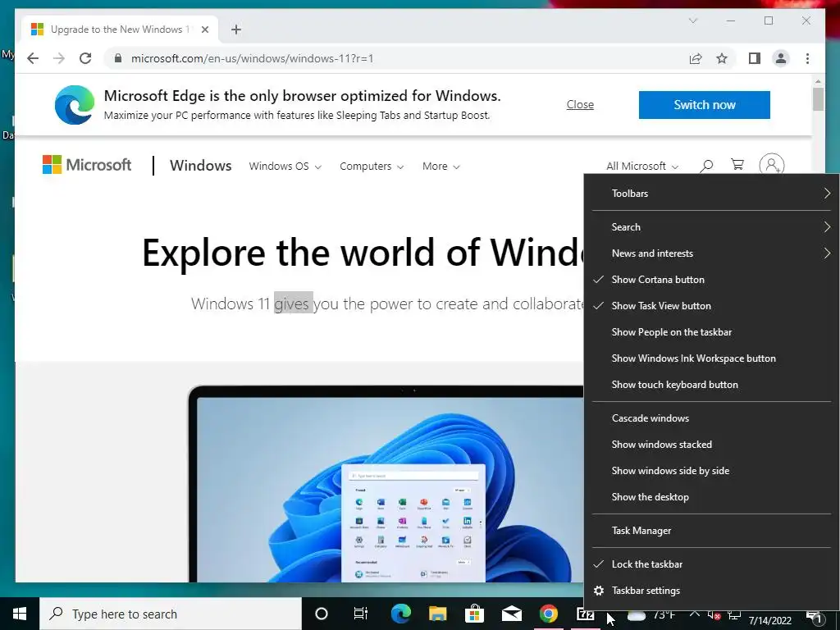This screenshot has width=840, height=630.
Task: Open a new tab with the plus button
Action: coord(235,30)
